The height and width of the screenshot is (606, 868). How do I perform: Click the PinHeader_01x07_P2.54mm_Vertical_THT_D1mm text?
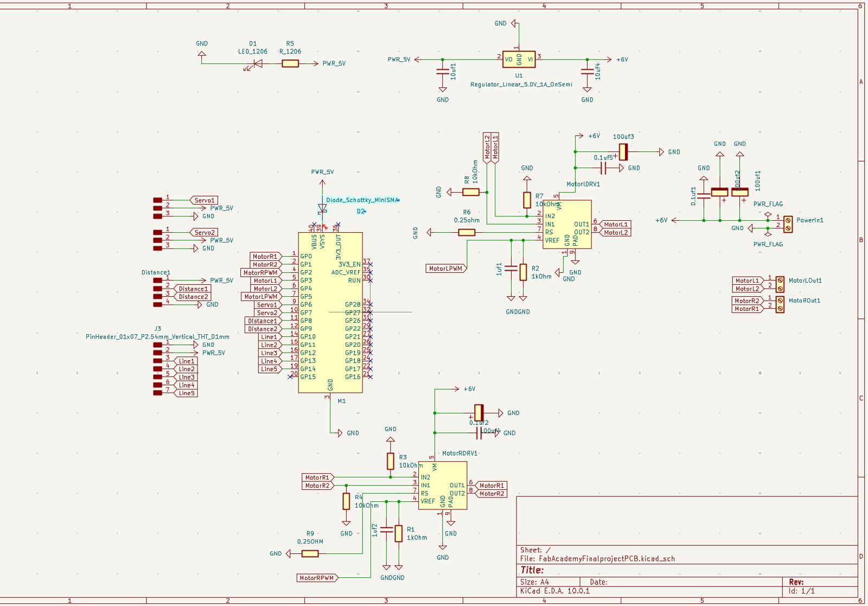[157, 337]
